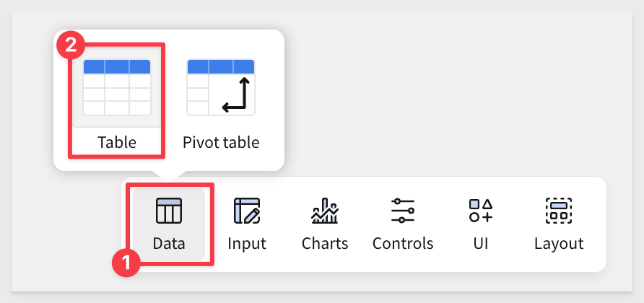Click the 'Charts' label in element bar
Screen dimensions: 644x303
point(325,243)
